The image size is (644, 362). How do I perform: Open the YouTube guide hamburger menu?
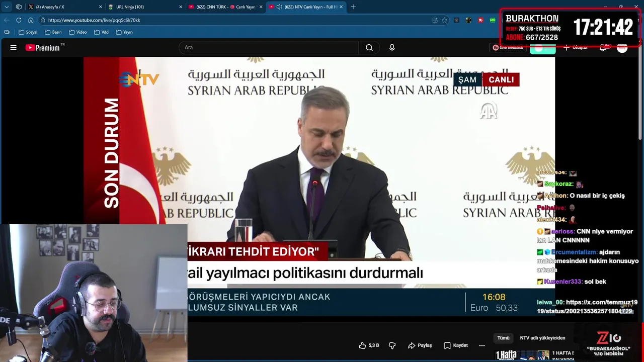tap(14, 48)
